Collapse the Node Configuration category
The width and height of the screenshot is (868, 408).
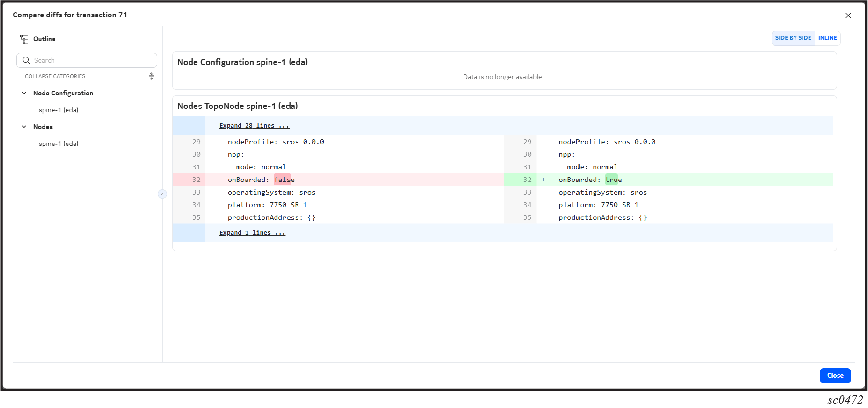tap(24, 93)
